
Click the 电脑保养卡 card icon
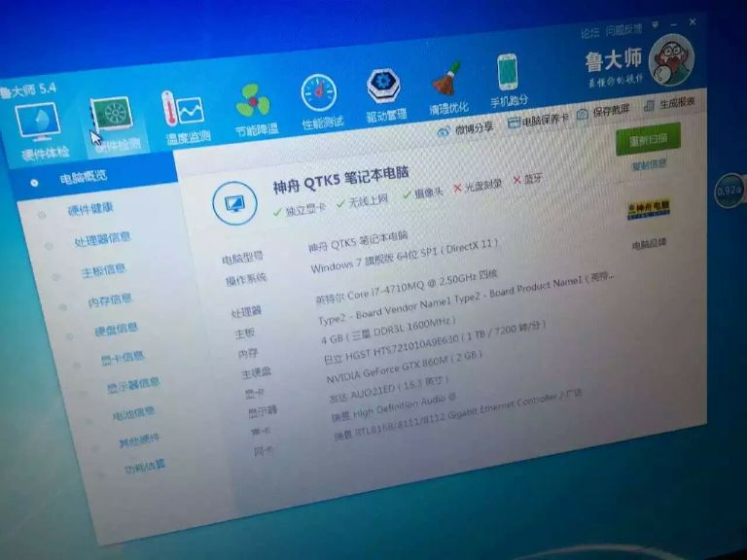tap(514, 123)
